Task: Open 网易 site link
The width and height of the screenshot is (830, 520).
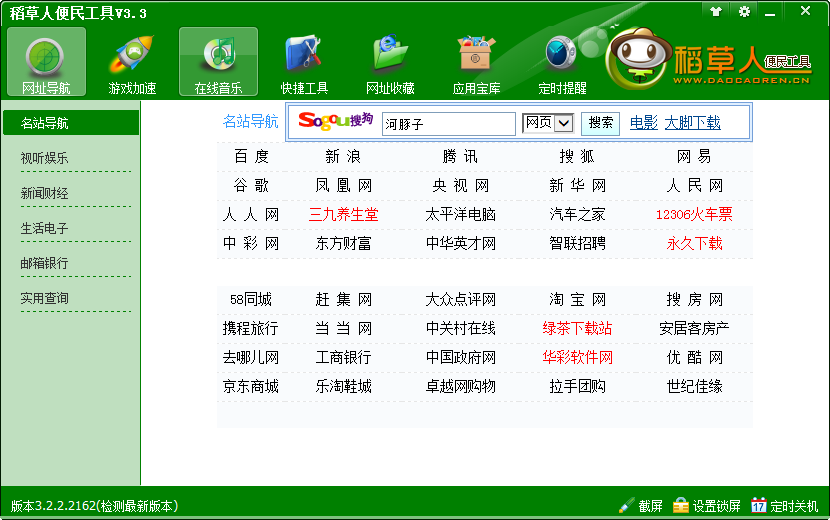Action: (x=694, y=156)
